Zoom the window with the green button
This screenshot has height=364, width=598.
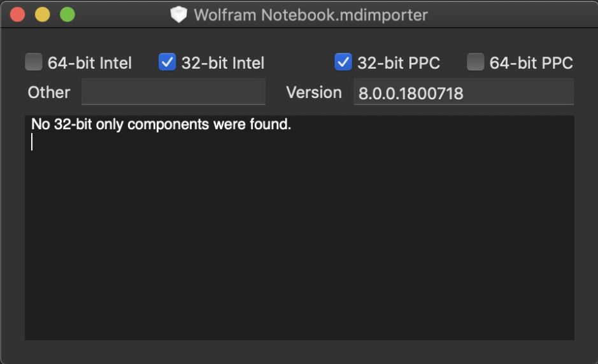click(x=67, y=15)
